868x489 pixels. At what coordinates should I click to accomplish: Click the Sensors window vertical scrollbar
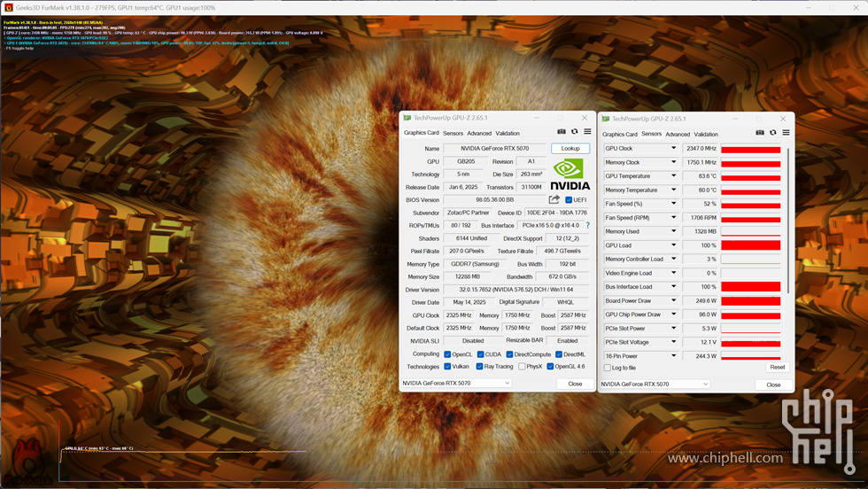787,221
